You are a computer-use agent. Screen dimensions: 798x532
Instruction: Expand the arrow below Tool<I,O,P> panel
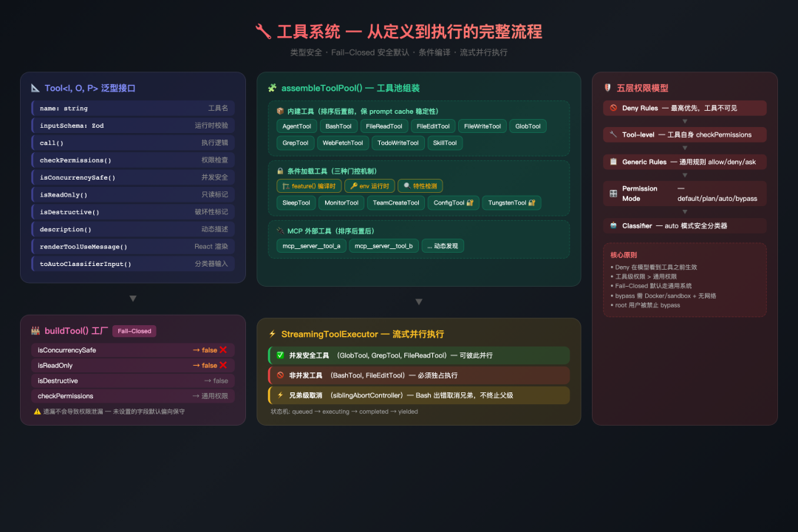click(x=132, y=298)
